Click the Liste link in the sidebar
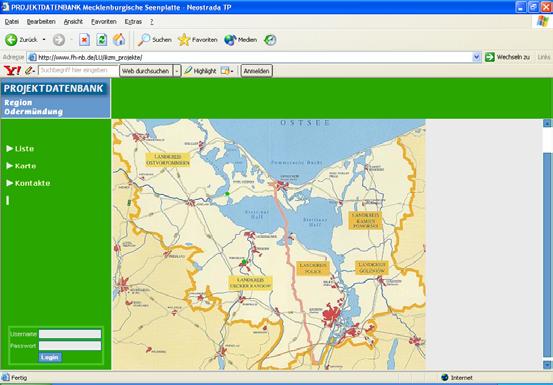This screenshot has width=553, height=385. [24, 148]
